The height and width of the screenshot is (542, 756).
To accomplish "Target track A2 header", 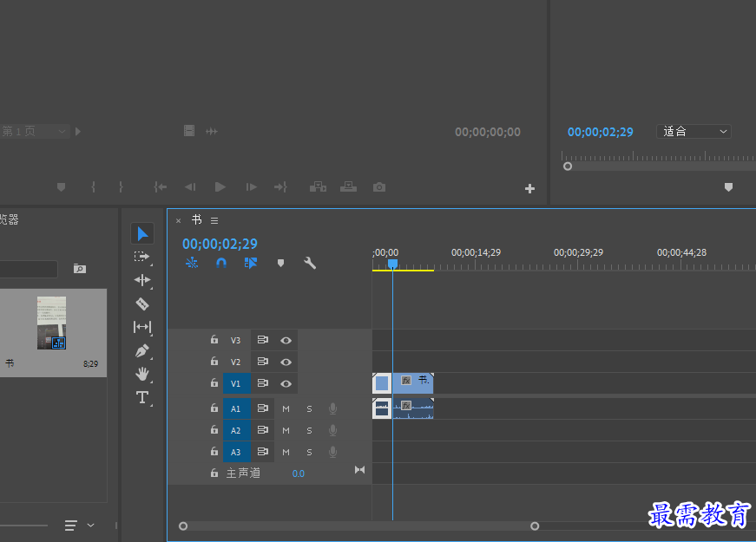I will click(x=236, y=430).
